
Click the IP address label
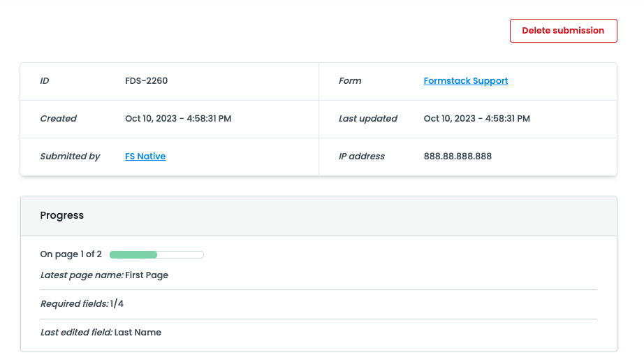362,157
